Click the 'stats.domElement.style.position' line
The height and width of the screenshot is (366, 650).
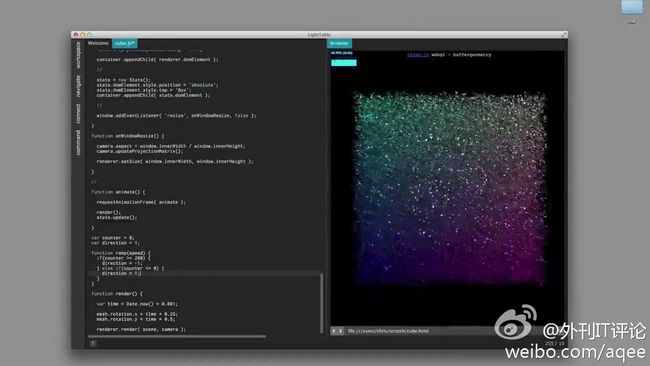(158, 85)
